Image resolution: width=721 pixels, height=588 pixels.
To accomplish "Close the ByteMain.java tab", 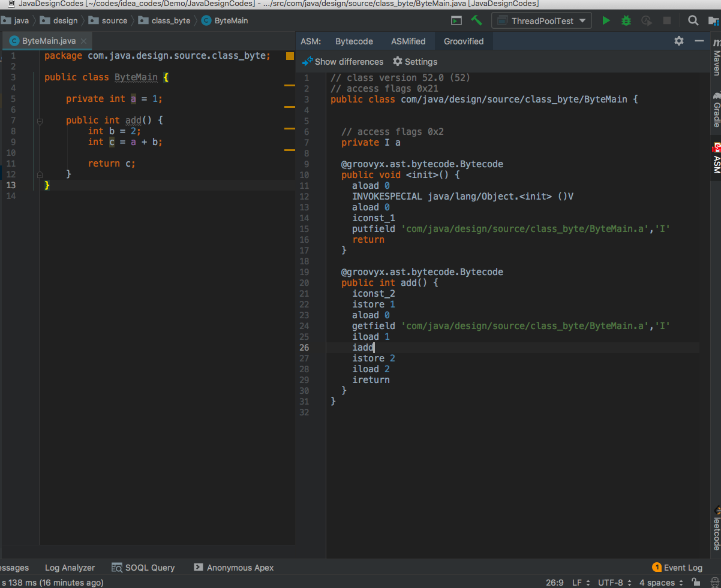I will [x=83, y=41].
